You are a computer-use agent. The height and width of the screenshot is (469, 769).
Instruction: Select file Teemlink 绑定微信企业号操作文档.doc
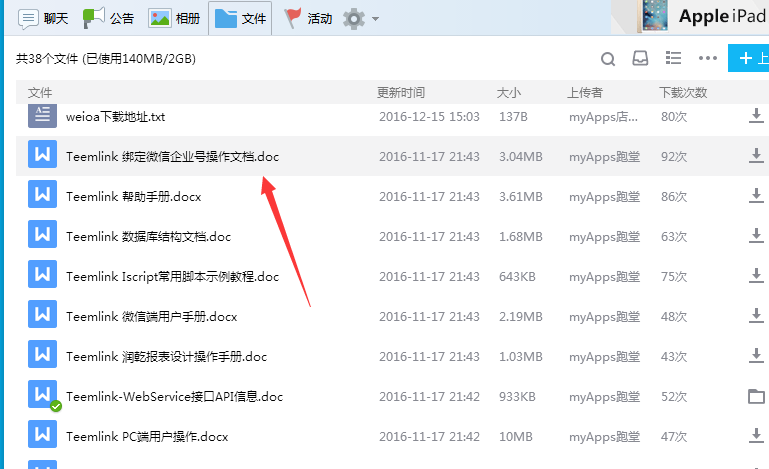172,156
